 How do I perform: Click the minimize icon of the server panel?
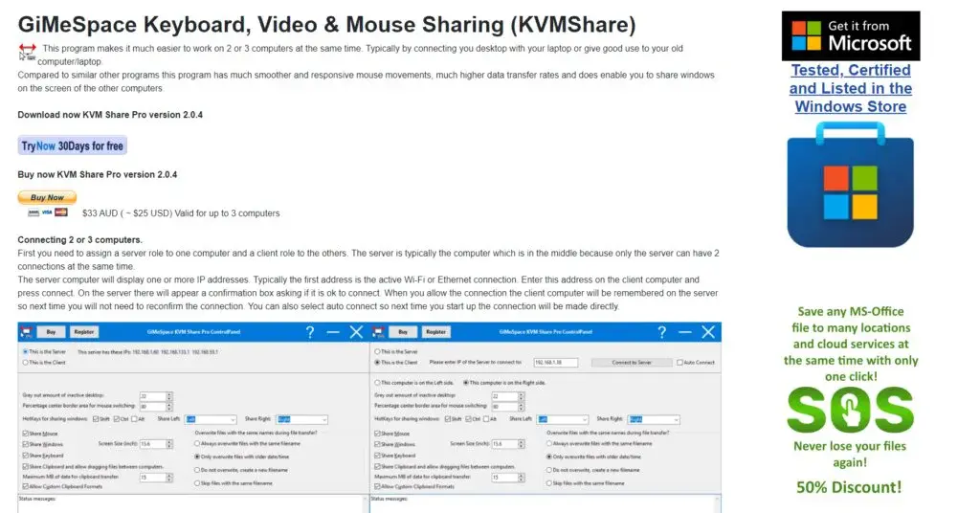coord(333,332)
